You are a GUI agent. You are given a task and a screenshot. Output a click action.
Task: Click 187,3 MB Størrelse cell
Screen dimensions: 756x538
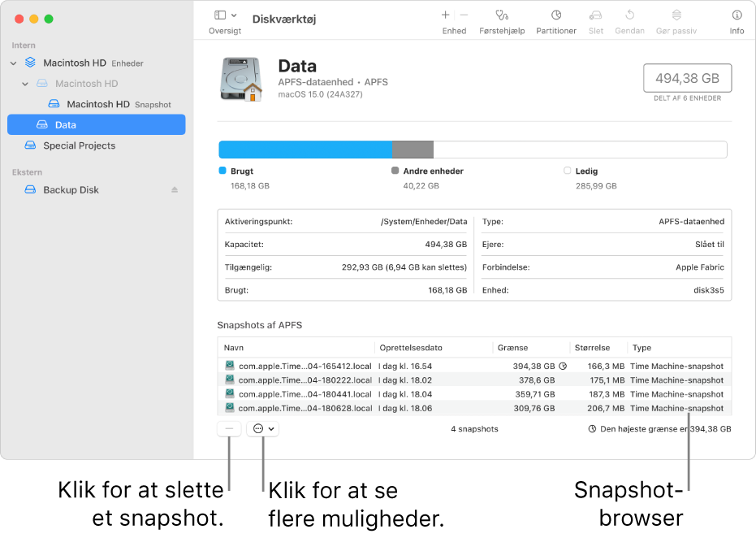[x=607, y=394]
